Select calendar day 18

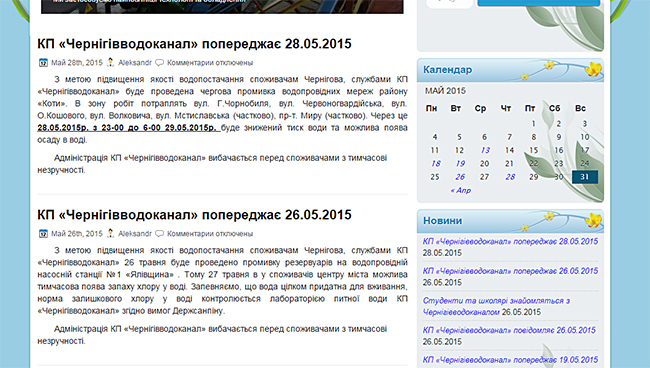(x=435, y=163)
